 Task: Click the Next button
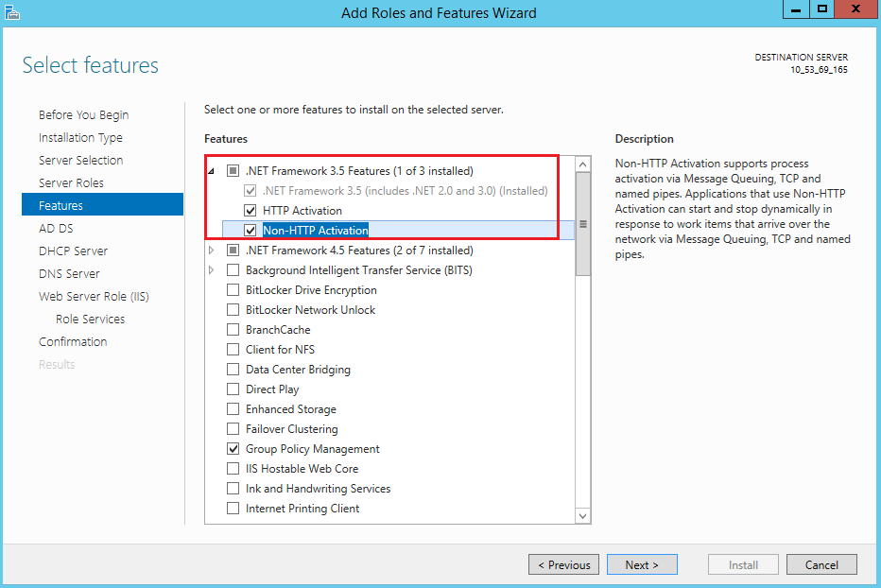[642, 565]
